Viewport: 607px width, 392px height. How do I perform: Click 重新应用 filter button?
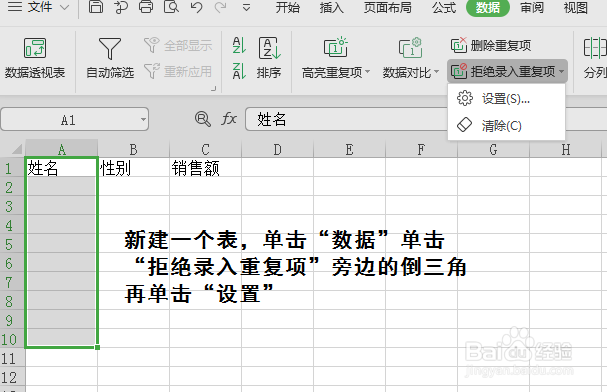178,71
